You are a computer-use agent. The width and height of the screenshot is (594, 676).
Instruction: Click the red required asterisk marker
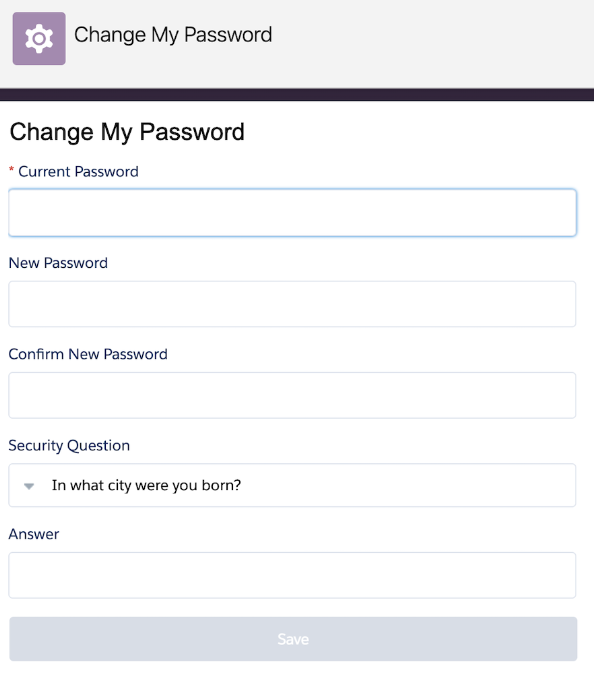[x=12, y=170]
